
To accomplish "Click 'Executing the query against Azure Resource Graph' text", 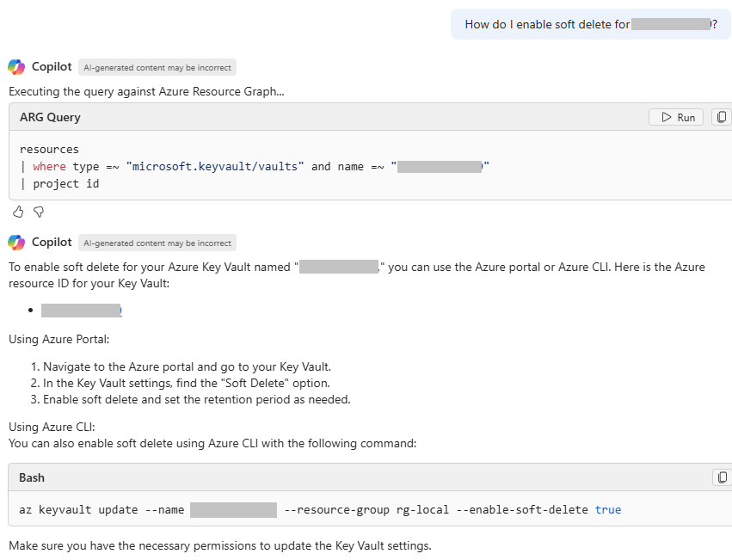I will (146, 91).
